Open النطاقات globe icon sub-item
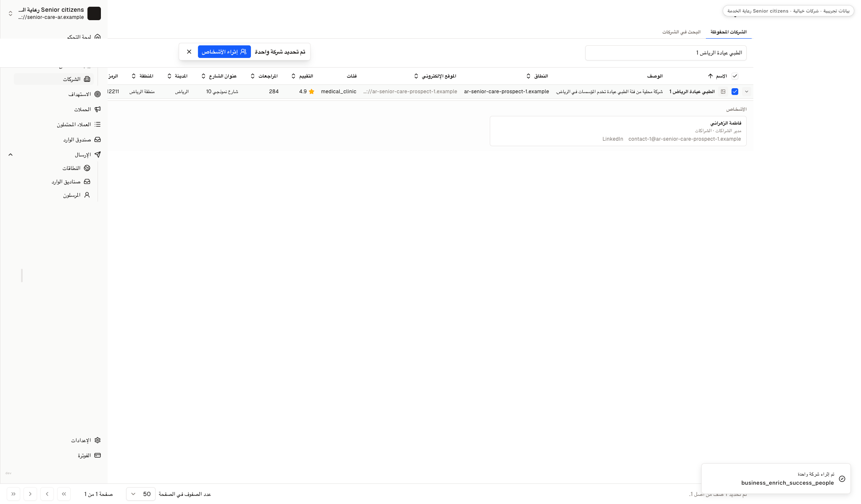Viewport: 861px width, 504px height. tap(87, 168)
